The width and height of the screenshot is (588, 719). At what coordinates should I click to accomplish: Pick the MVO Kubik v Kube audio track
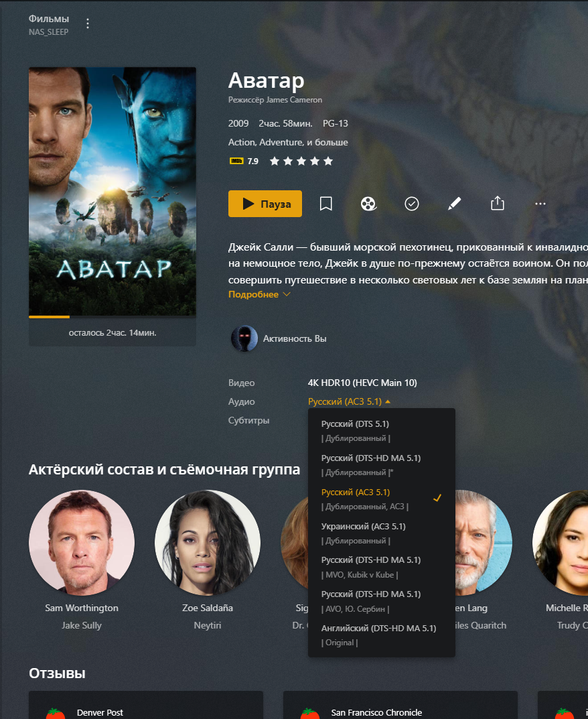(381, 567)
